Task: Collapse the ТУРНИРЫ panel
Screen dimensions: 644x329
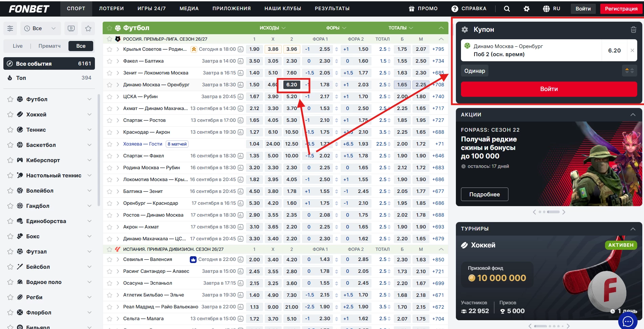Action: click(633, 229)
